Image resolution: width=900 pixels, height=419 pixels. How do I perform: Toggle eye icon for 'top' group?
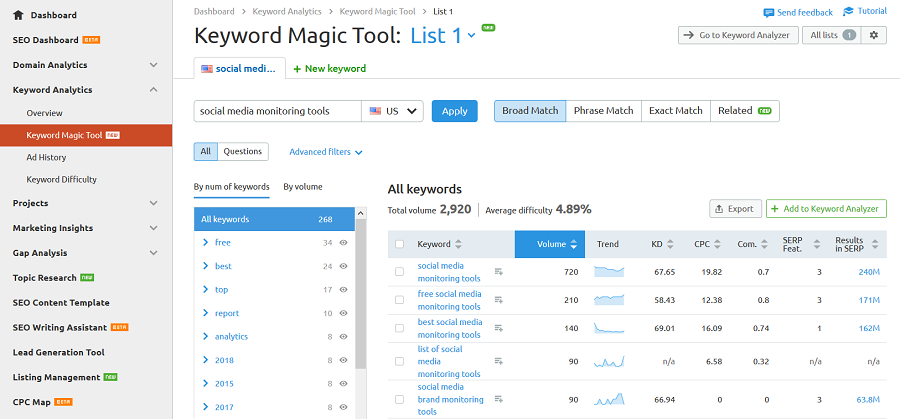[343, 290]
